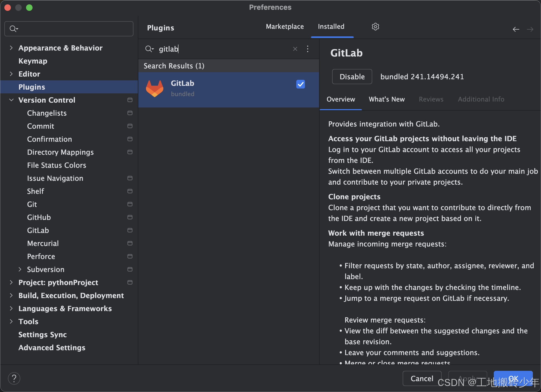Click the help question mark icon
This screenshot has height=392, width=541.
(x=14, y=378)
